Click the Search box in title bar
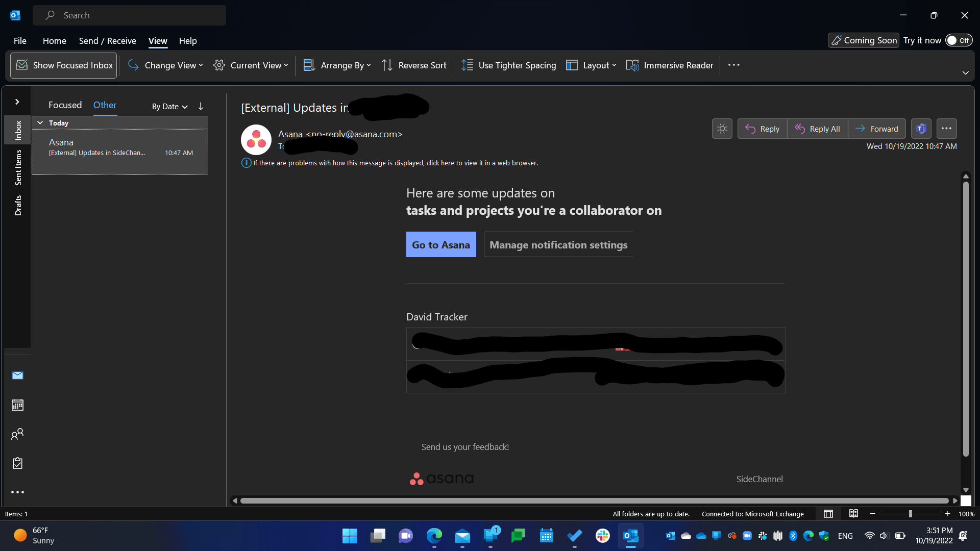The image size is (980, 551). pos(130,15)
